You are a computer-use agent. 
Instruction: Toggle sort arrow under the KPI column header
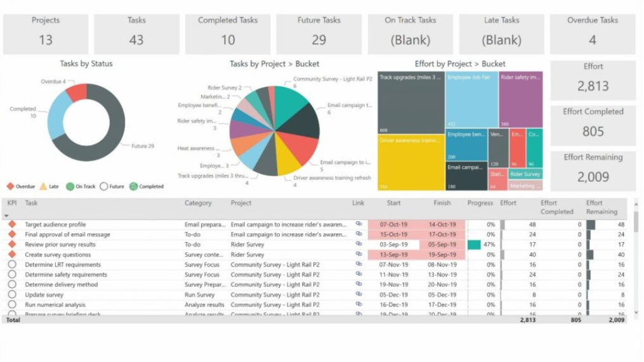[7, 216]
